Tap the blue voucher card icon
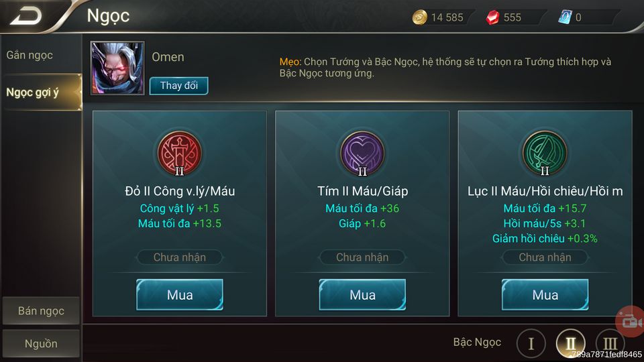 pos(565,17)
